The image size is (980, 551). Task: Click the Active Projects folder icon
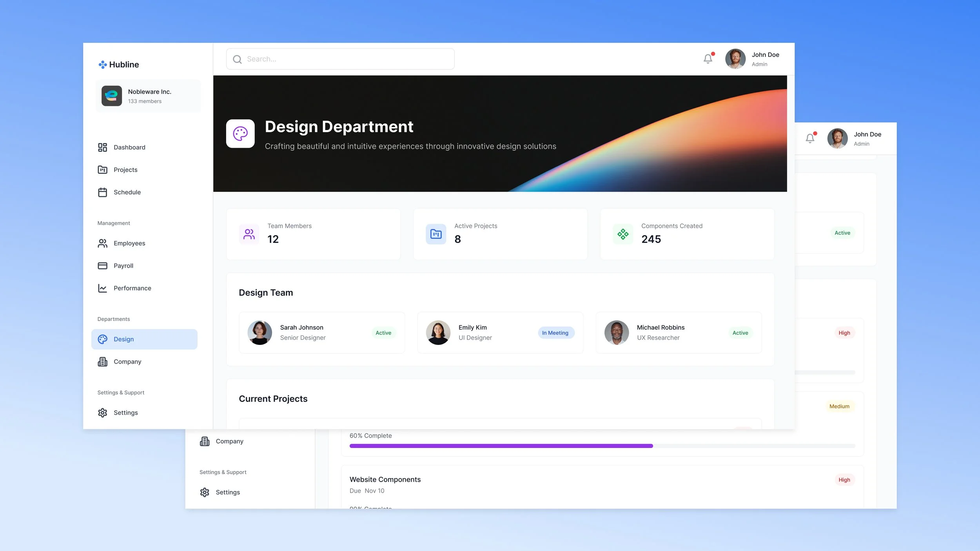(436, 234)
